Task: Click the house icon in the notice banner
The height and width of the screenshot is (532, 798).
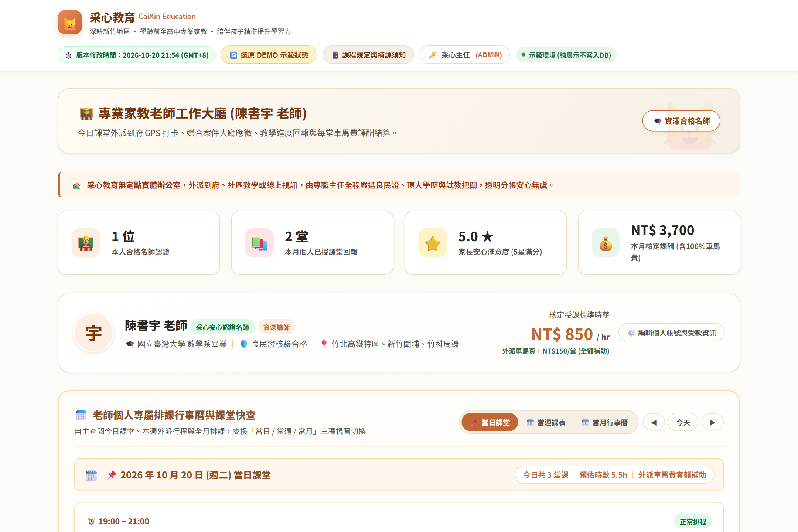Action: [x=76, y=185]
